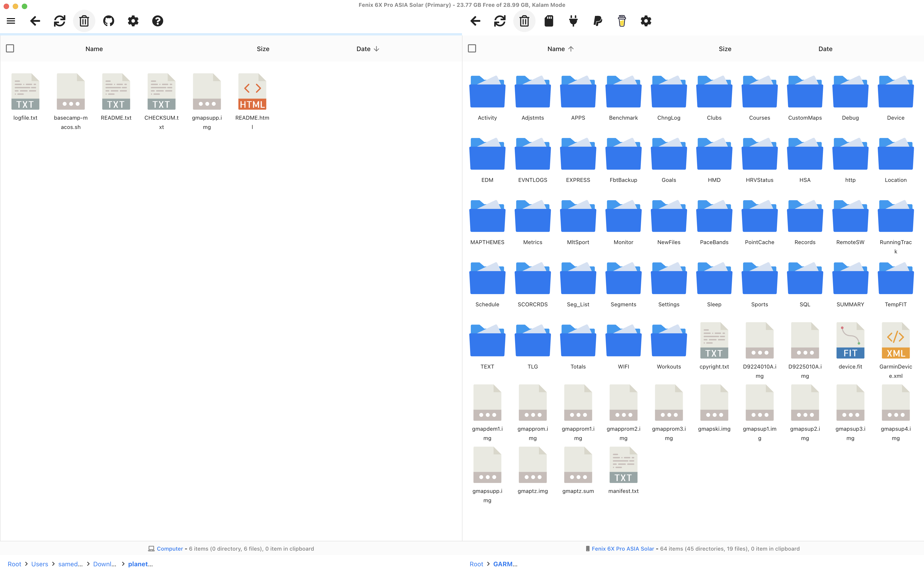Check the select-all checkbox in left pane
924x574 pixels.
(10, 48)
